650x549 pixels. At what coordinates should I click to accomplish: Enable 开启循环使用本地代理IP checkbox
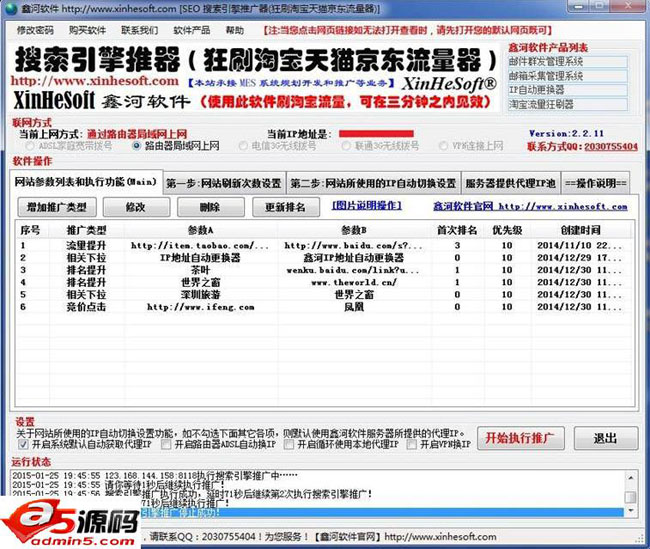[x=289, y=445]
